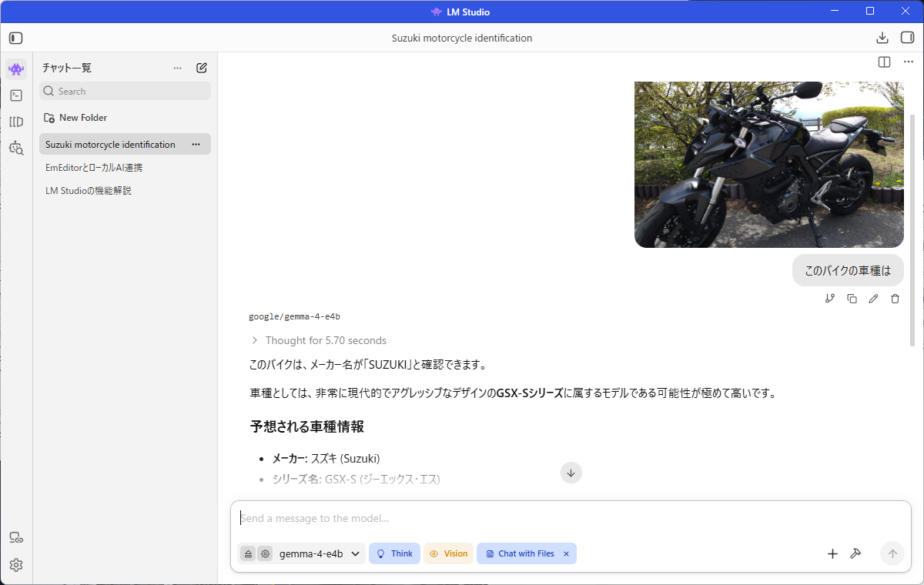Click the GSX-Sシリーズ bold text
This screenshot has height=585, width=924.
coord(530,393)
